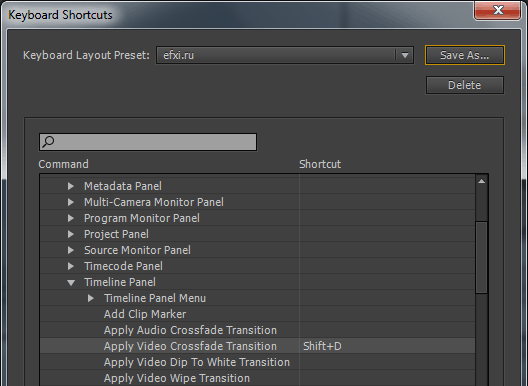Click the magnifier search icon

tap(48, 141)
